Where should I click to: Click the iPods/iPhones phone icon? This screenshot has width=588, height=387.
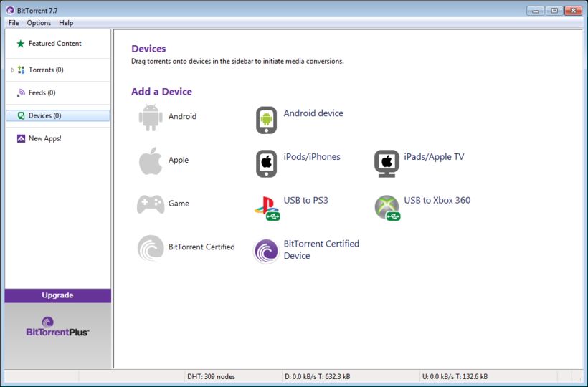(266, 163)
